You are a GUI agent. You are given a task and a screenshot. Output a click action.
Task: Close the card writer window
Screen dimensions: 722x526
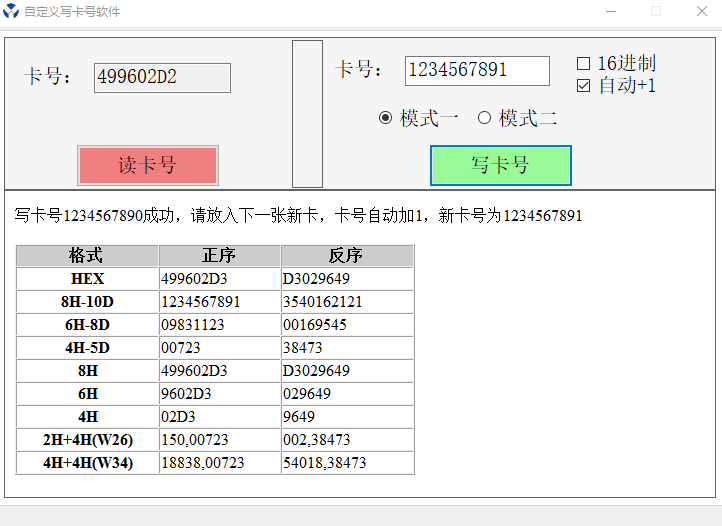701,12
